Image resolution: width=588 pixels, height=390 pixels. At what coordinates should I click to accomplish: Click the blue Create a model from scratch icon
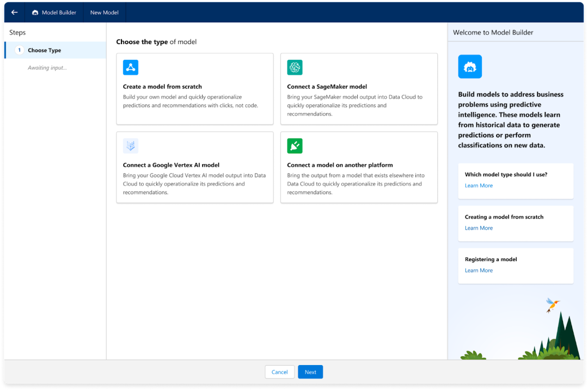(x=131, y=67)
